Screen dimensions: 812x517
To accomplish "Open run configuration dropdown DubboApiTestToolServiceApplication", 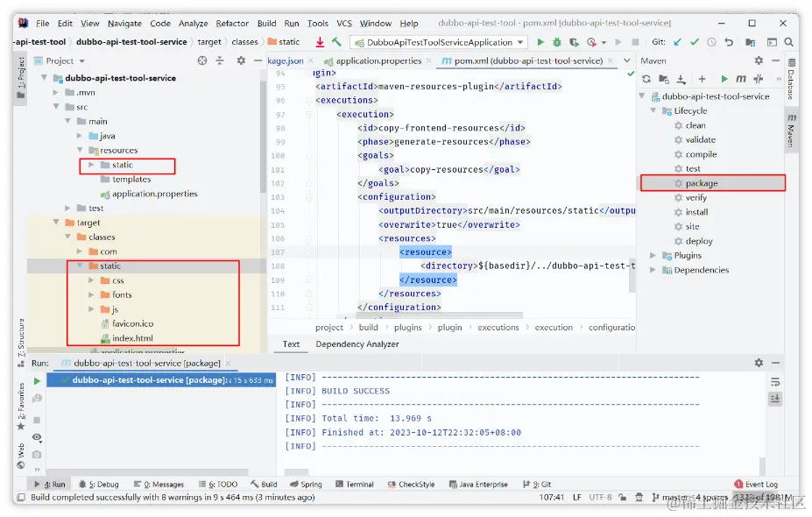I will click(x=439, y=42).
